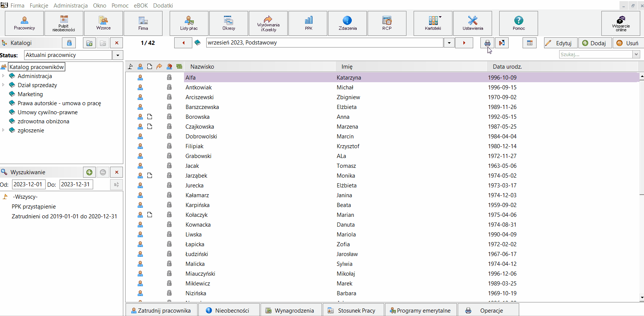
Task: Click the money column header icon
Action: (179, 66)
